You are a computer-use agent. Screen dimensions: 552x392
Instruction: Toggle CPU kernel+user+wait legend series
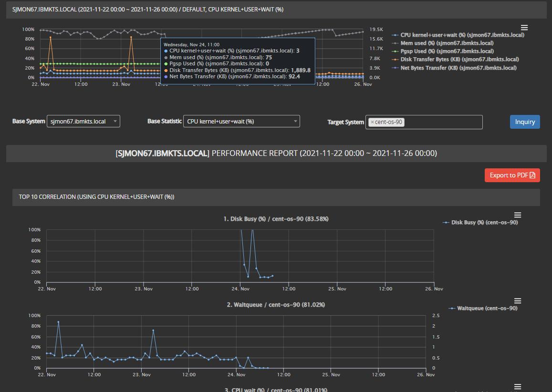(462, 35)
